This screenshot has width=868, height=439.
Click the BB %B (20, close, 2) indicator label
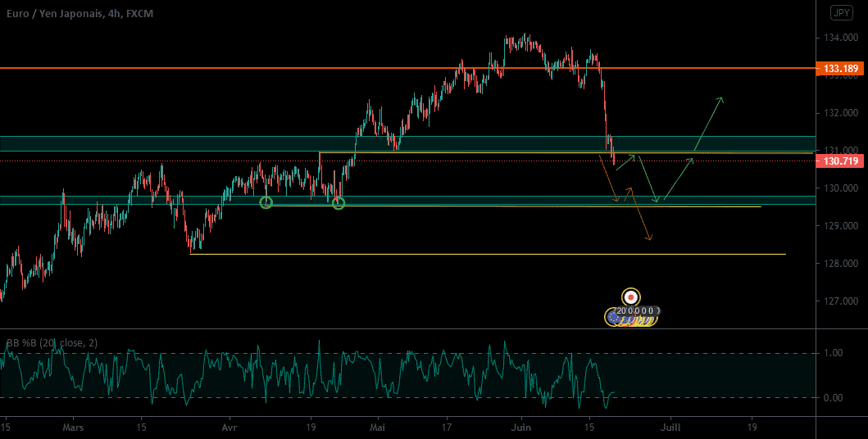[x=52, y=343]
